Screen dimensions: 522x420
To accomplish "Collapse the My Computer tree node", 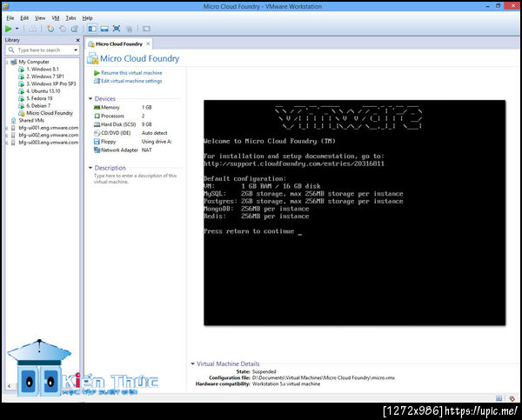I will pyautogui.click(x=7, y=62).
